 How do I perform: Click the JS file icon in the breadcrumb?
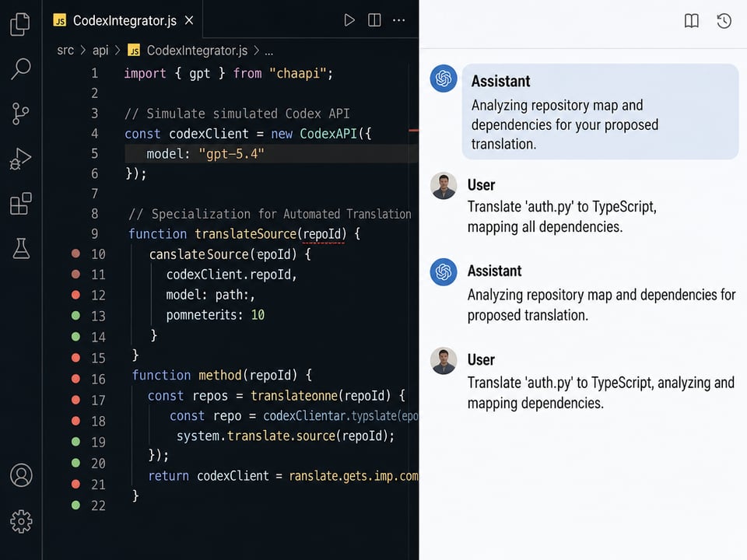[134, 51]
